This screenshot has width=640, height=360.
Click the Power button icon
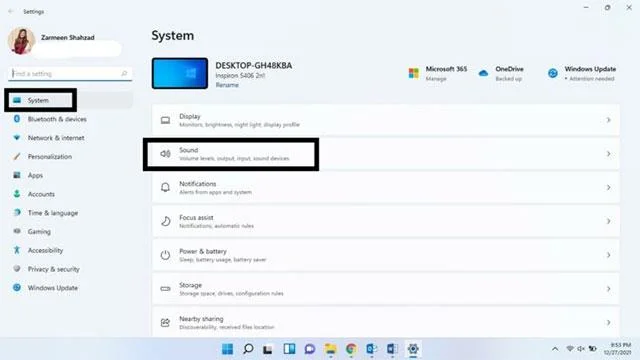165,255
